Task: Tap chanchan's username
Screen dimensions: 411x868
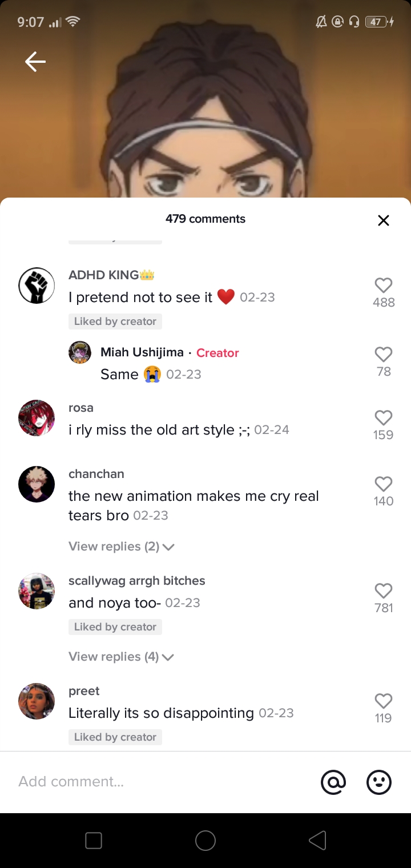Action: pyautogui.click(x=96, y=474)
